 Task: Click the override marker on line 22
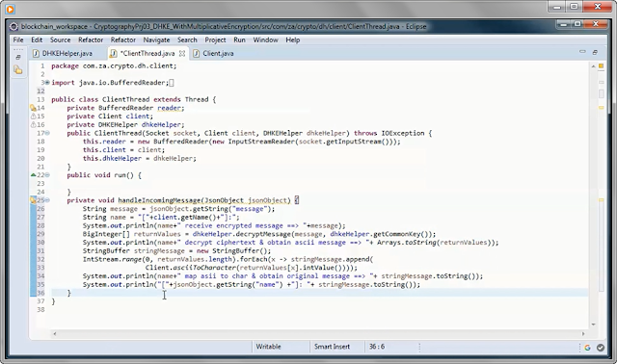(33, 175)
